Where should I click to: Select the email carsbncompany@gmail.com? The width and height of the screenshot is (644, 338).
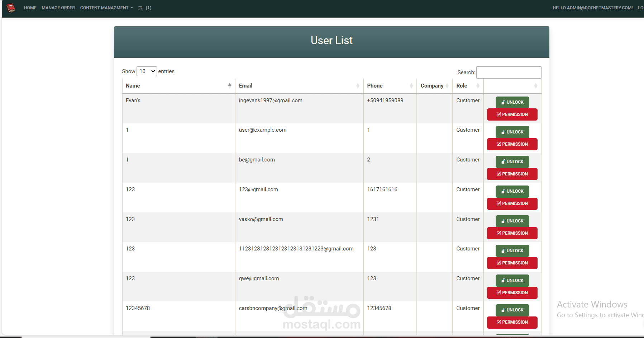pyautogui.click(x=273, y=308)
